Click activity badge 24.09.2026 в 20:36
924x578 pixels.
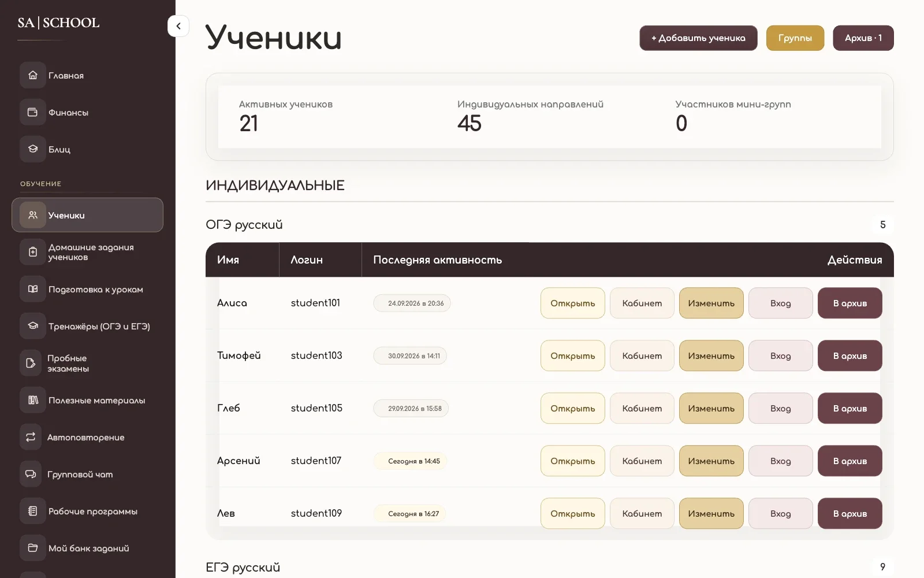412,303
